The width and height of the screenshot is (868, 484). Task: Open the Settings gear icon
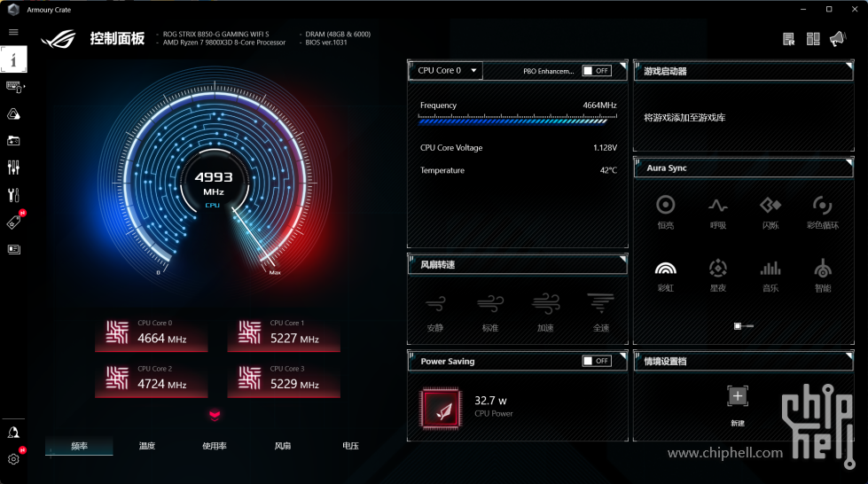13,459
